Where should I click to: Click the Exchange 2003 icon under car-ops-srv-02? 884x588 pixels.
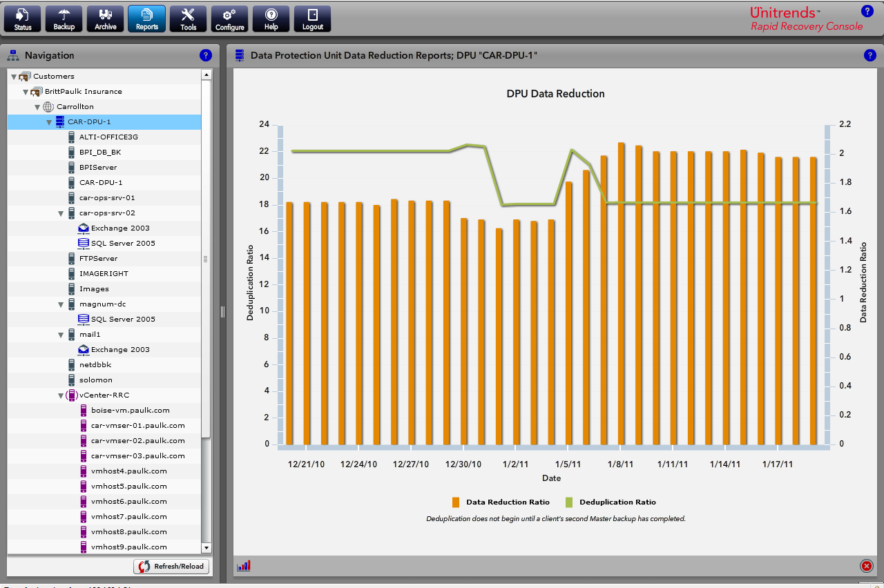(x=84, y=228)
